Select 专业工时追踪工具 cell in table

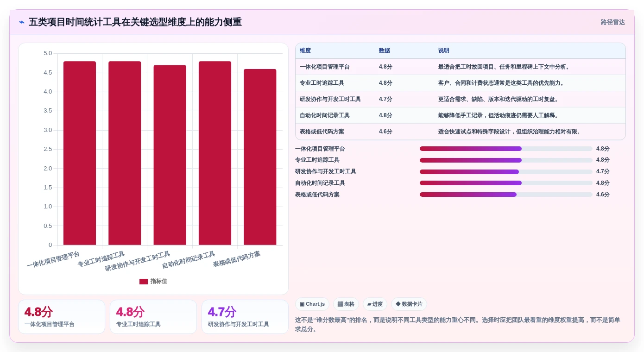[x=322, y=83]
